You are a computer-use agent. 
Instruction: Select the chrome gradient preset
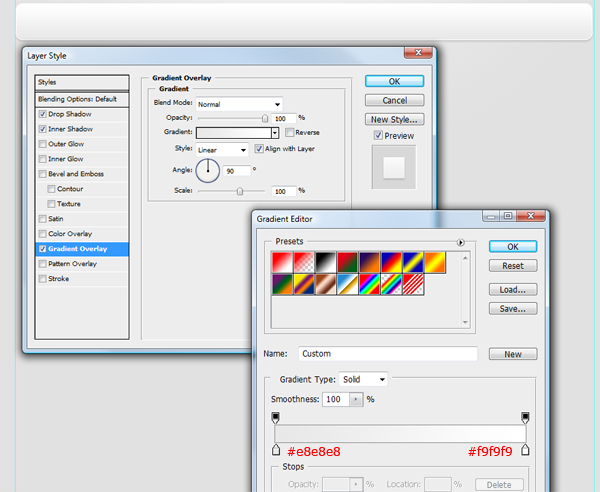pos(348,284)
